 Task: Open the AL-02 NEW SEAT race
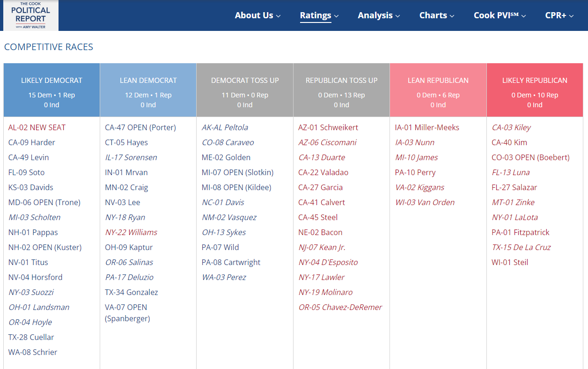pyautogui.click(x=37, y=127)
